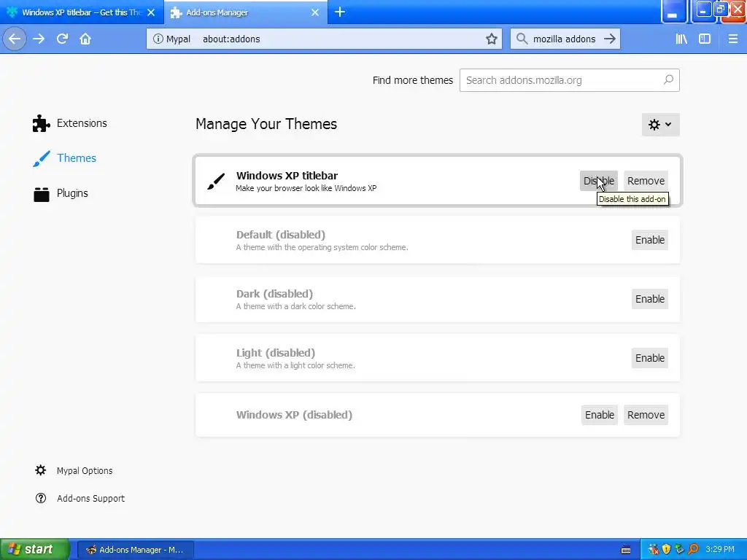Switch to Windows XP titlebar tab
747x560 pixels.
coord(81,12)
